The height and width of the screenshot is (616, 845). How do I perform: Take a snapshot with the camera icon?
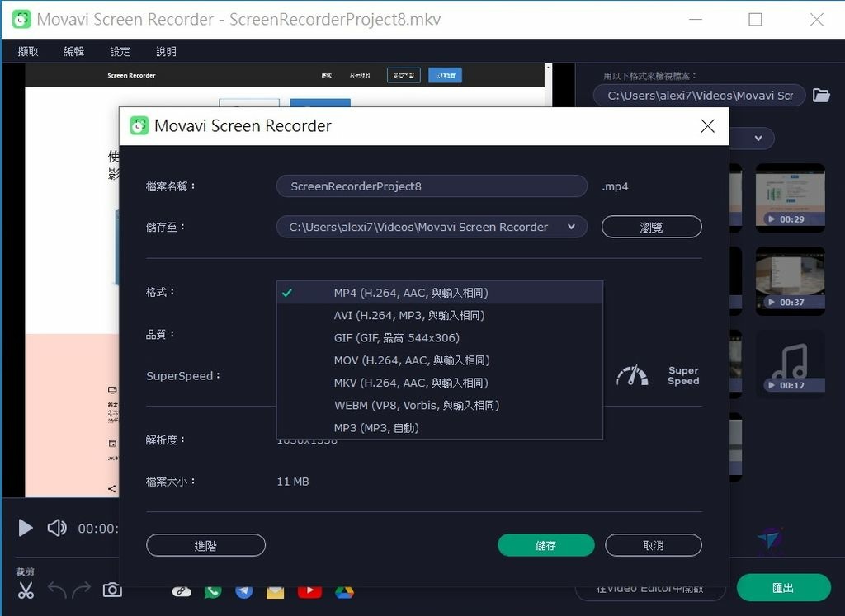point(112,590)
